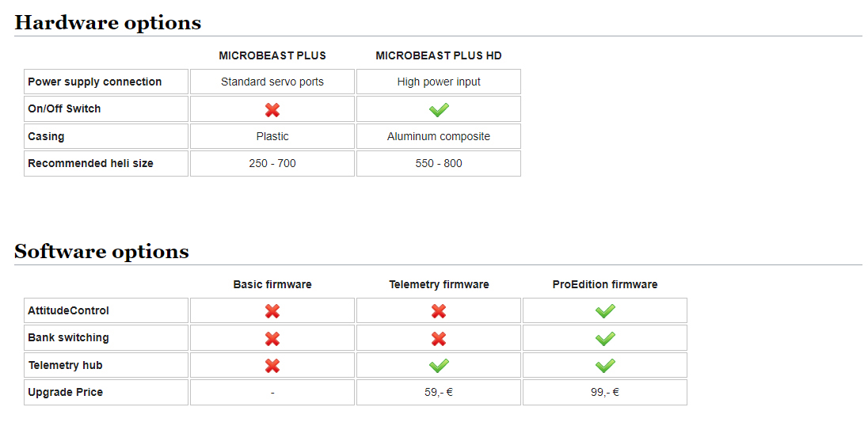The width and height of the screenshot is (868, 426).
Task: Click the 59,- € upgrade price cell
Action: (439, 392)
